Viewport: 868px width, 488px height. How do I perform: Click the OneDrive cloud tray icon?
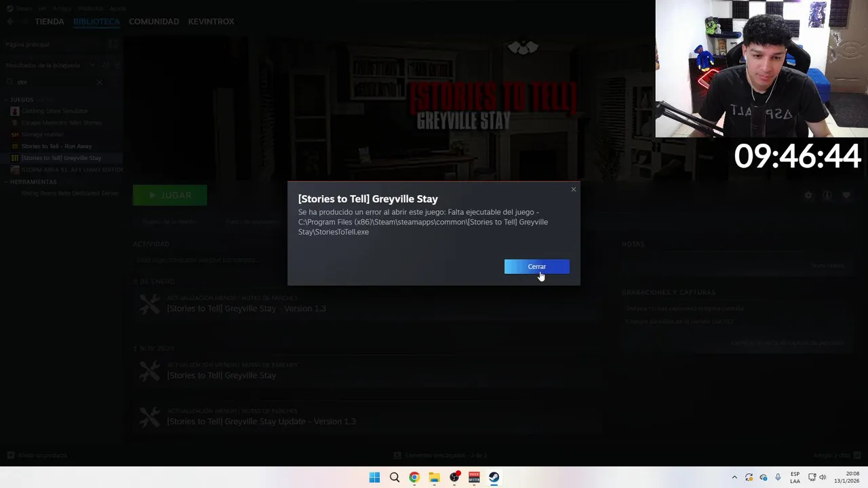(764, 477)
